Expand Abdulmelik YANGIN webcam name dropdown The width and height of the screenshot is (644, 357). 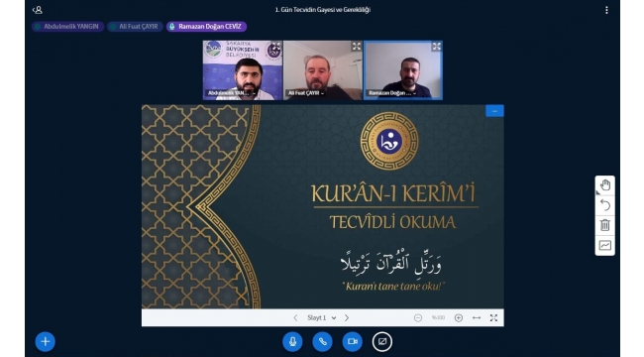pyautogui.click(x=231, y=93)
